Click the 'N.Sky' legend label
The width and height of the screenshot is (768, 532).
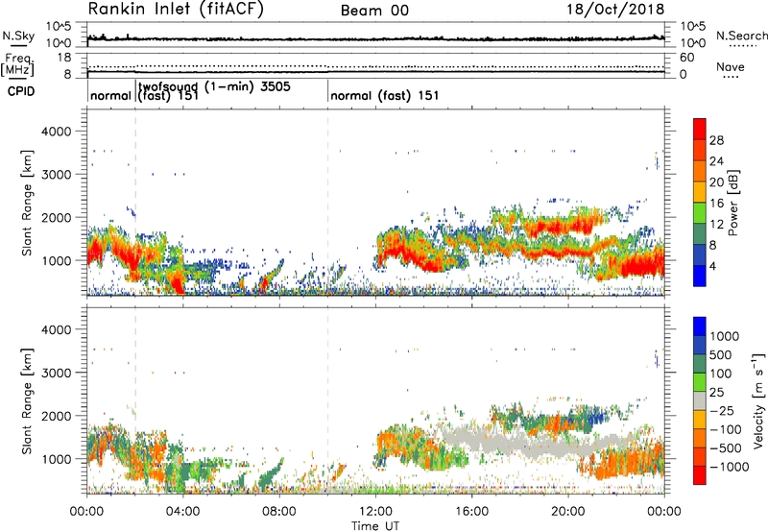(x=18, y=36)
